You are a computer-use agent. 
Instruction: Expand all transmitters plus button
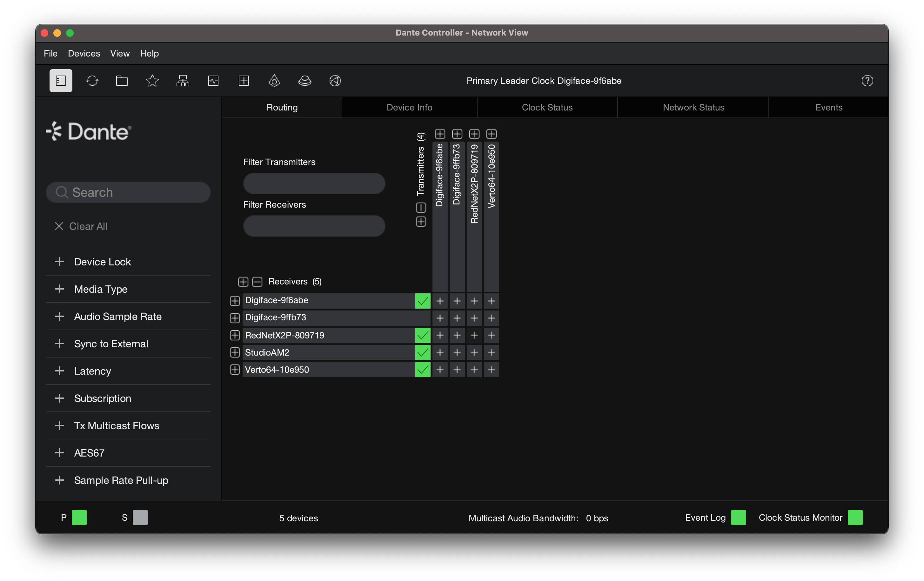[x=421, y=222]
